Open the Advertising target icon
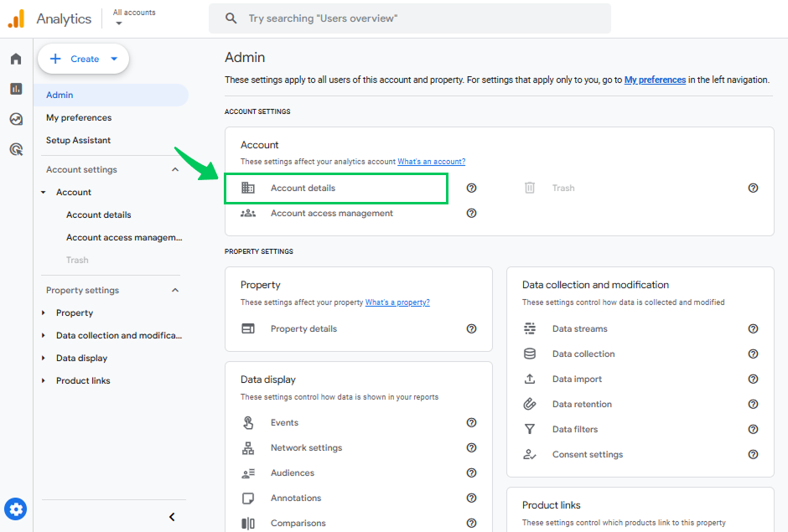The width and height of the screenshot is (788, 532). 16,149
